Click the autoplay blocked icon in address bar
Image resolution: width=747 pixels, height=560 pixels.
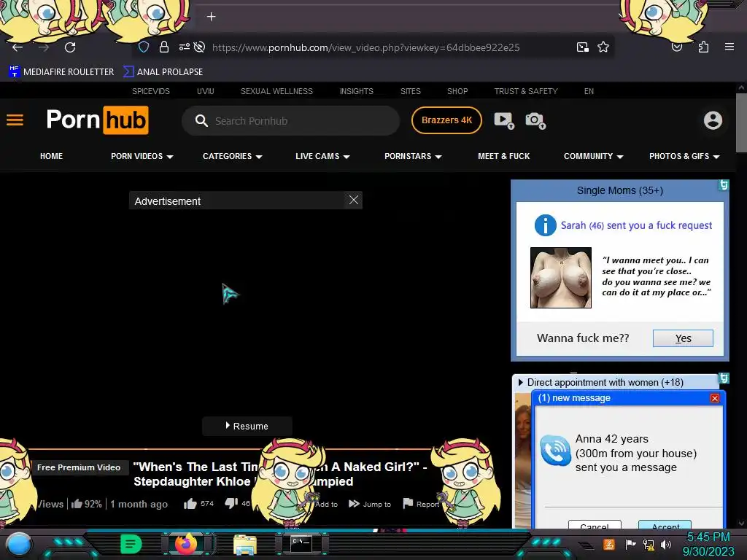[200, 47]
